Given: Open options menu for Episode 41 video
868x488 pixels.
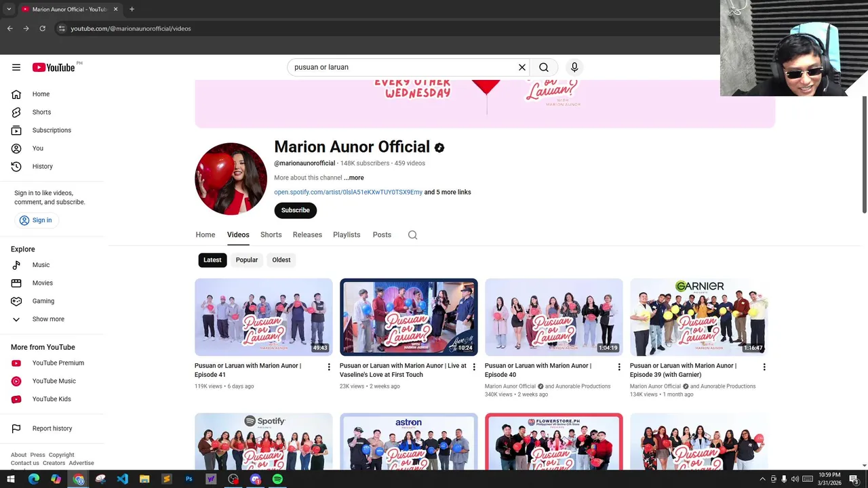Looking at the screenshot, I should 329,367.
